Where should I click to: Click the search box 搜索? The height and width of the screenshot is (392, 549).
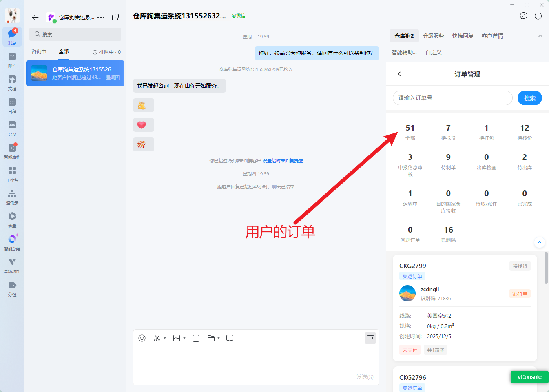click(x=75, y=34)
